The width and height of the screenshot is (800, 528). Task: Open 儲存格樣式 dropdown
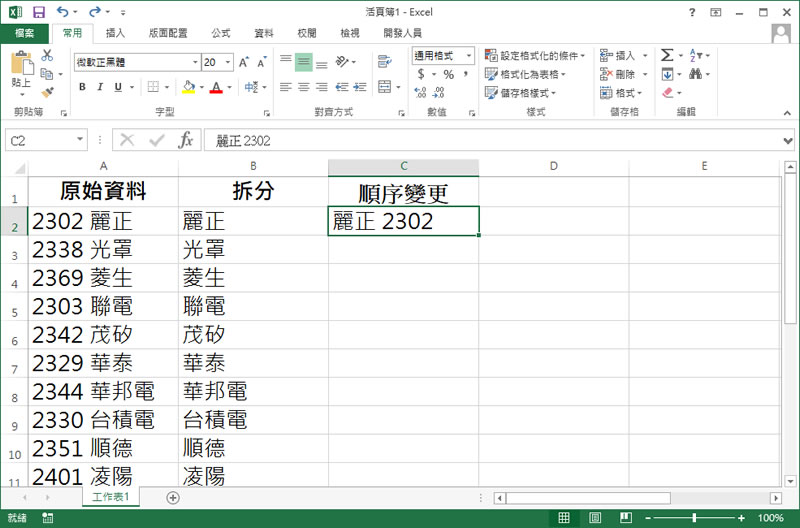[x=520, y=93]
